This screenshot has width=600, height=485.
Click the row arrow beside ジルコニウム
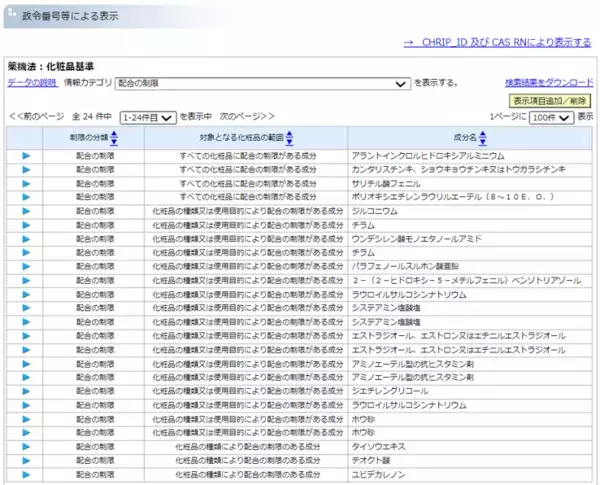[25, 212]
